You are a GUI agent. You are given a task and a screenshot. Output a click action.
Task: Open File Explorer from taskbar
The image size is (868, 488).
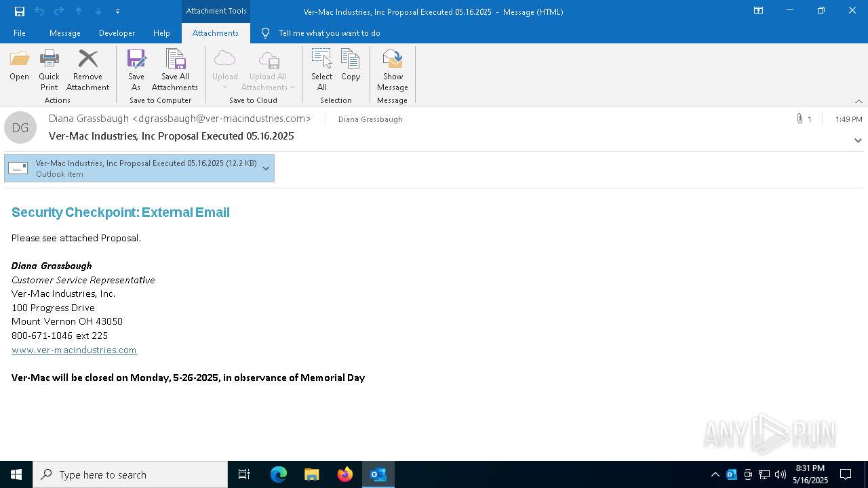click(x=312, y=474)
